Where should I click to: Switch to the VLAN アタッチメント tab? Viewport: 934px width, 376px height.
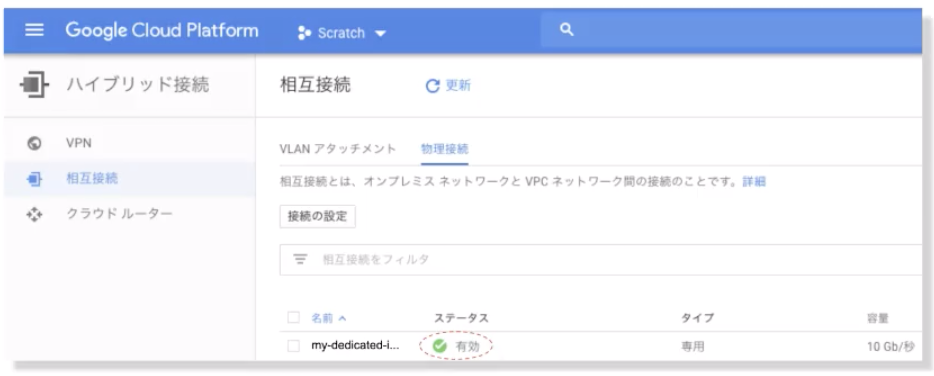point(338,149)
